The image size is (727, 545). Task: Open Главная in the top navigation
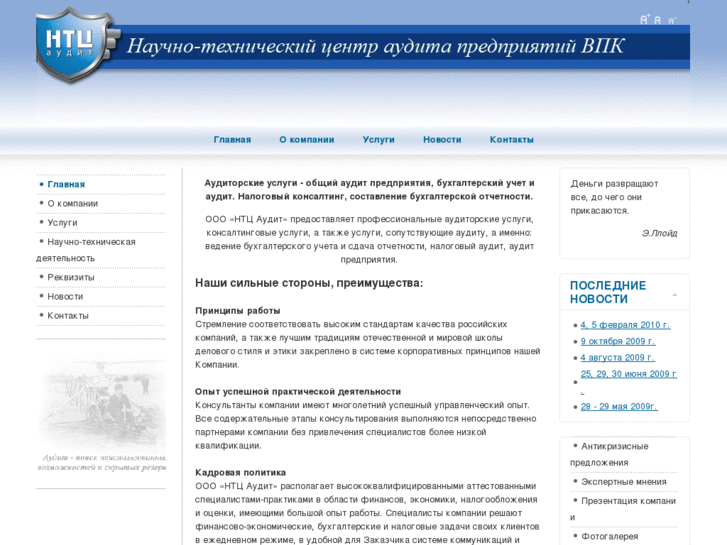coord(232,140)
